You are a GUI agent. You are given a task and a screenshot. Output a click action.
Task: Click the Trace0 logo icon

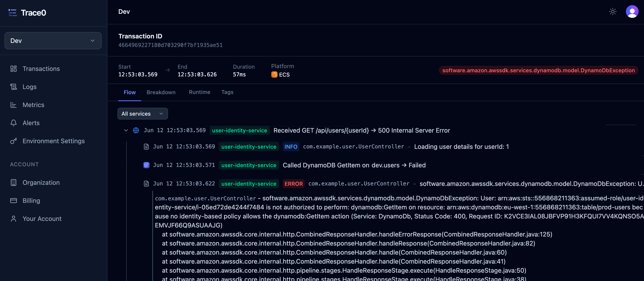[12, 12]
